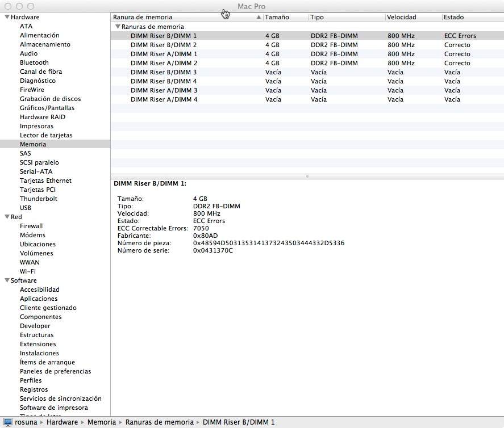Screen dimensions: 504x428
Task: Sort by Ranura de memoria column arrow
Action: (x=259, y=17)
